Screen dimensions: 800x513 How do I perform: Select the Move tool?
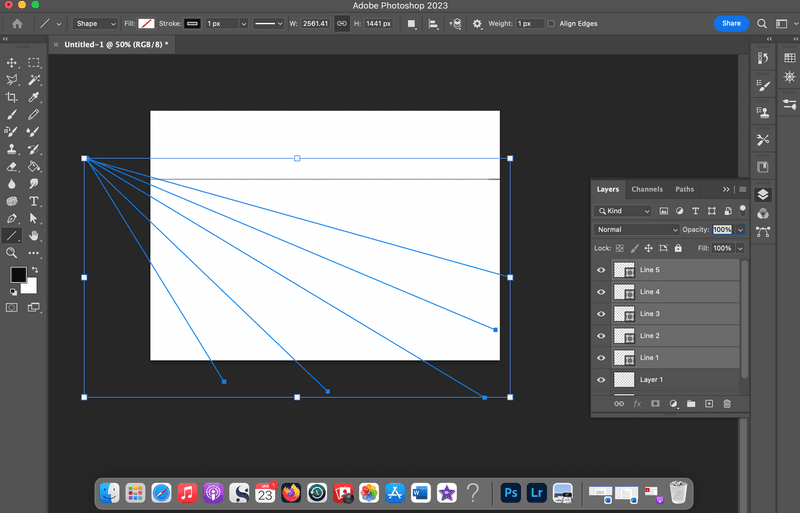tap(12, 62)
